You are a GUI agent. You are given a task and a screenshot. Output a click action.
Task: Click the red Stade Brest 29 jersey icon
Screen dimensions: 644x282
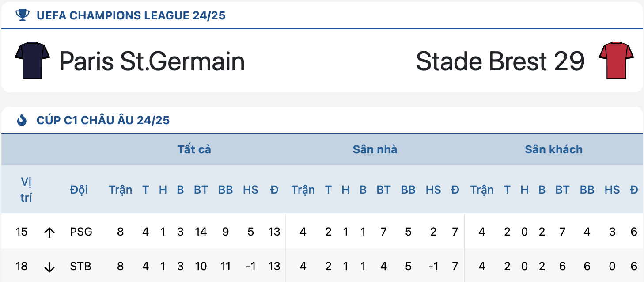pyautogui.click(x=616, y=61)
